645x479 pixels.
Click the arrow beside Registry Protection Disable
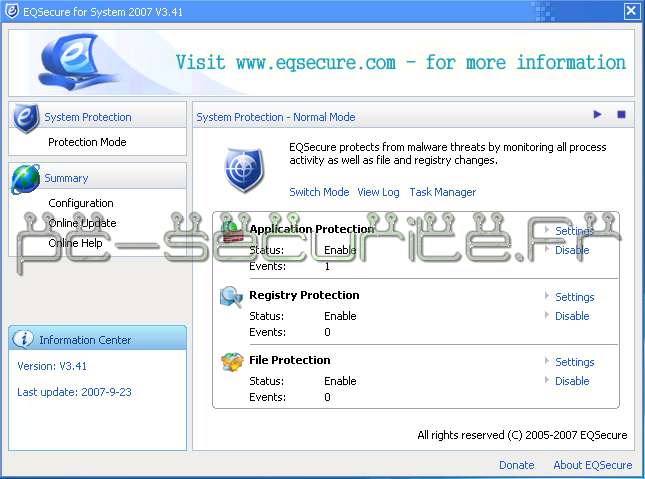pyautogui.click(x=547, y=315)
